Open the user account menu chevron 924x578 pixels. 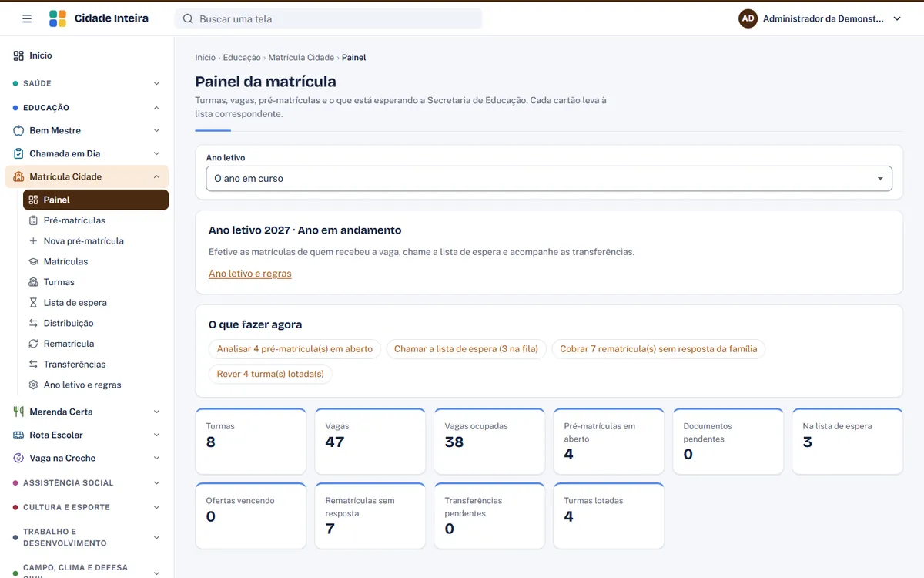coord(897,19)
